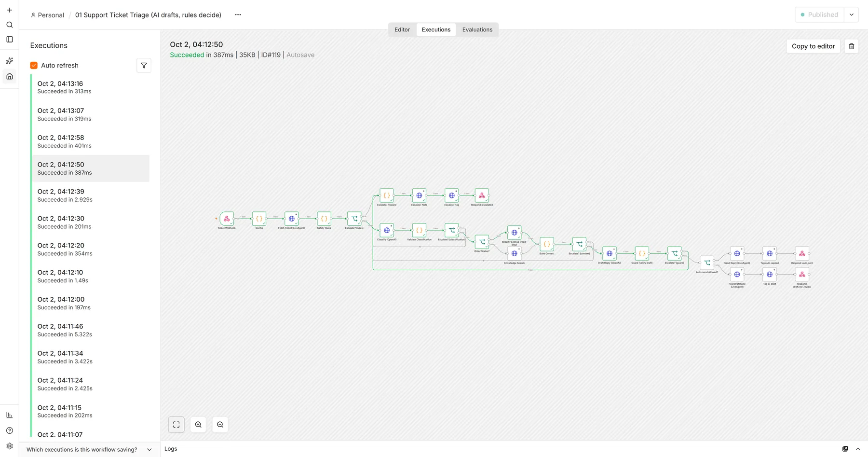Image resolution: width=868 pixels, height=457 pixels.
Task: Select the Escalate: Note node
Action: coord(419,195)
